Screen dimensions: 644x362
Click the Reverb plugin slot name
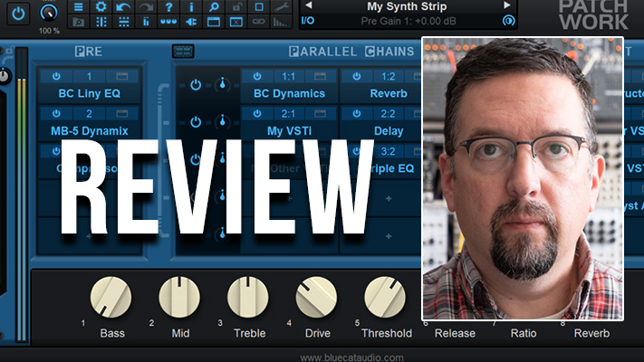(388, 93)
